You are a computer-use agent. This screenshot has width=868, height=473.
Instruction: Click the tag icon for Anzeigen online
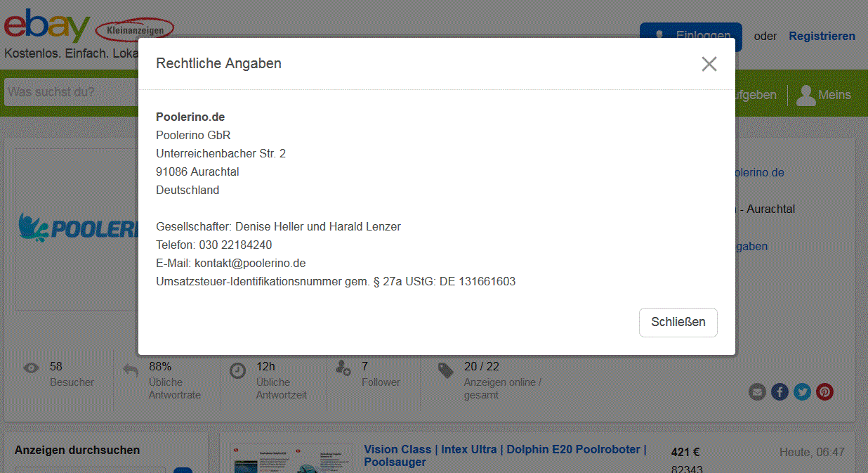[x=446, y=370]
